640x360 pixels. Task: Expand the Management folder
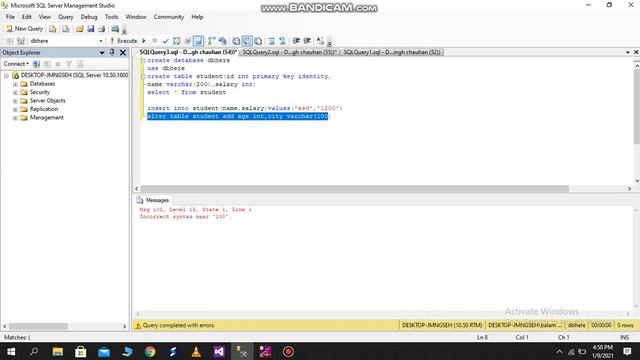point(15,118)
